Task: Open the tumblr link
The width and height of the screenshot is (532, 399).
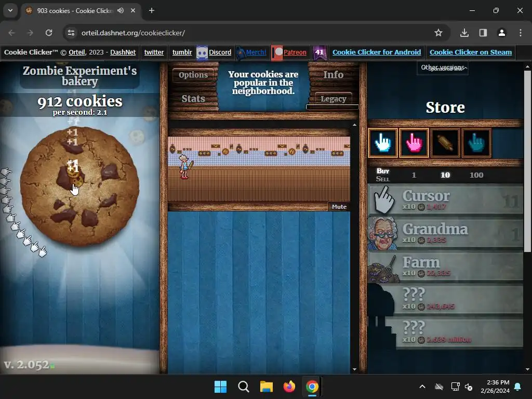Action: 182,52
